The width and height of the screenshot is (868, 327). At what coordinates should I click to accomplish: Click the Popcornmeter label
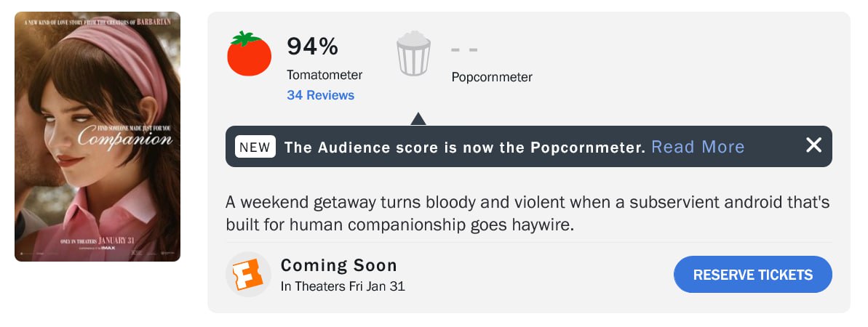pos(492,77)
